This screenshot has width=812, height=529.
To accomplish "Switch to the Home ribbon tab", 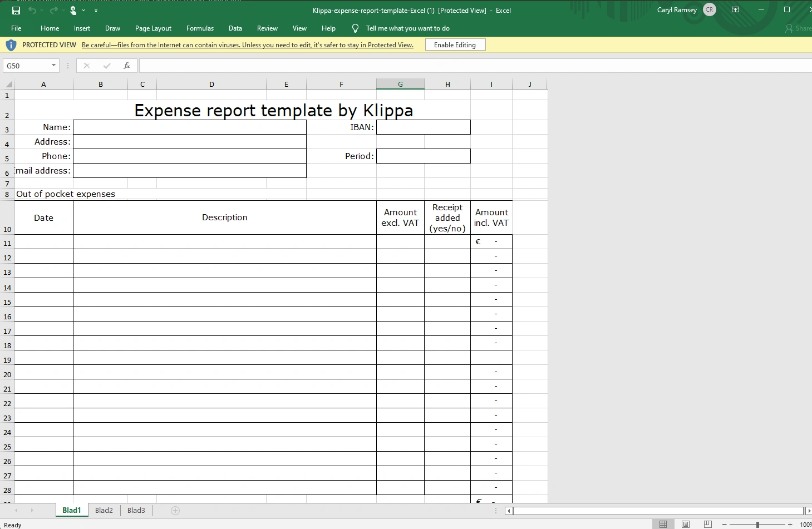I will (x=50, y=28).
